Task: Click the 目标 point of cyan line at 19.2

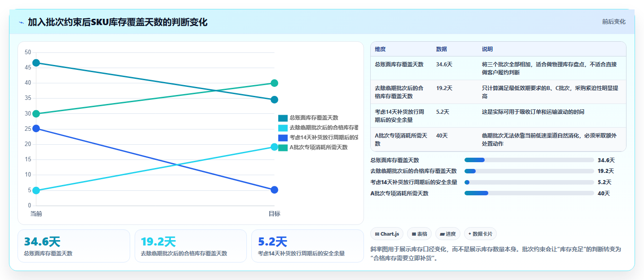Action: click(x=275, y=147)
